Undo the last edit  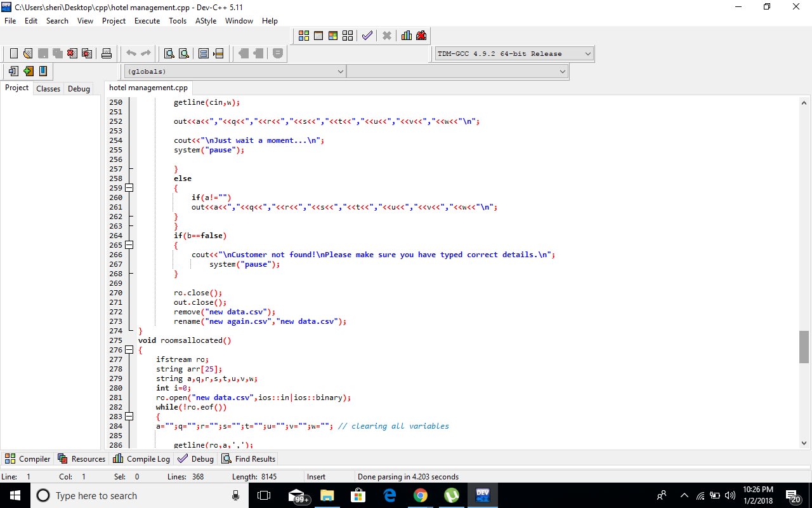pos(131,53)
